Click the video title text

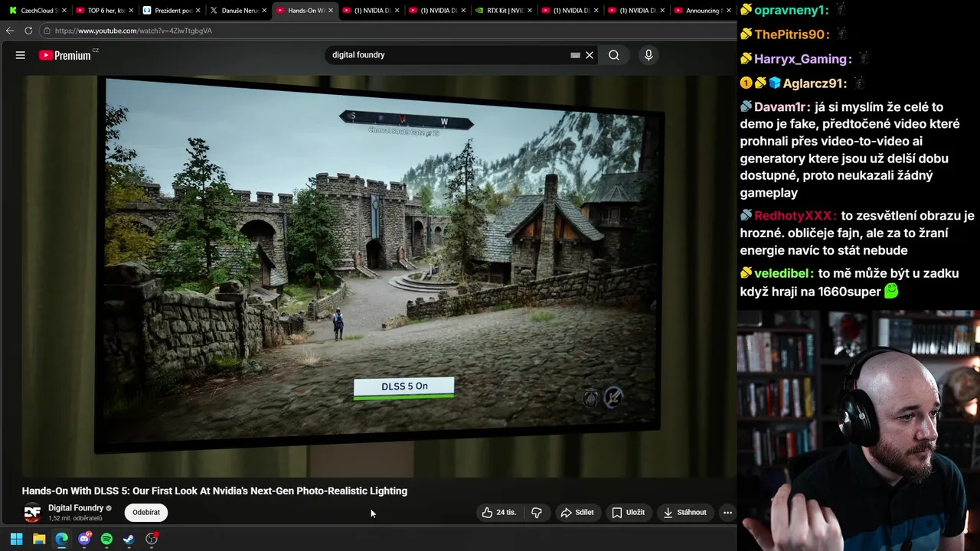pyautogui.click(x=214, y=491)
